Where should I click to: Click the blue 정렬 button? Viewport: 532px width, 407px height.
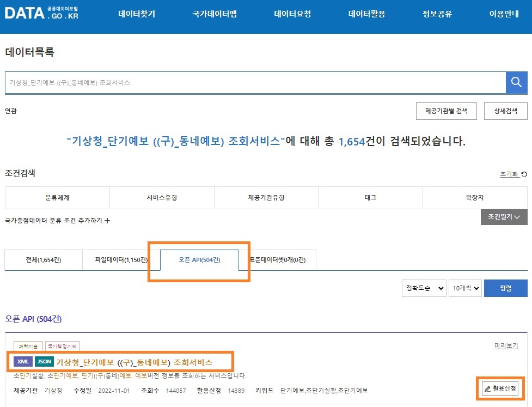pos(505,288)
